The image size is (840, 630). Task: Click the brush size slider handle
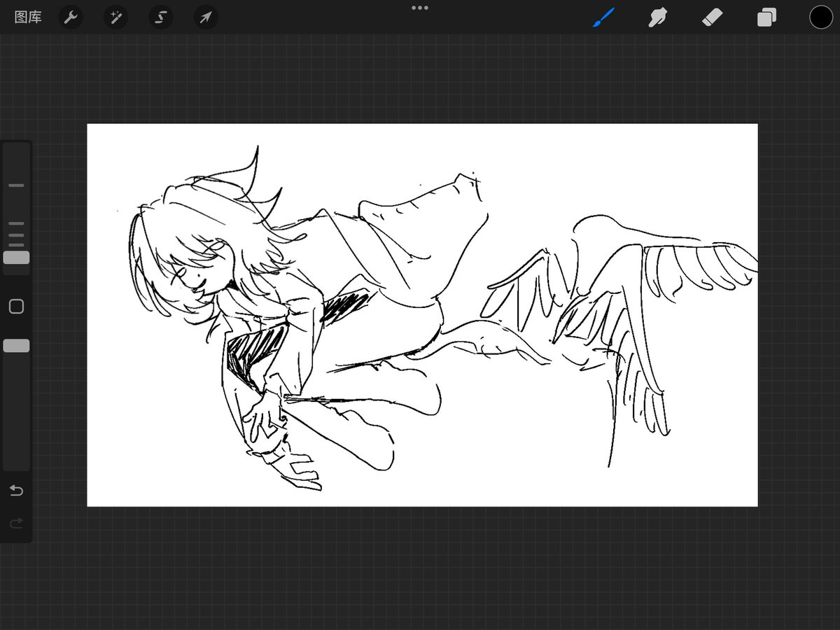[x=16, y=258]
